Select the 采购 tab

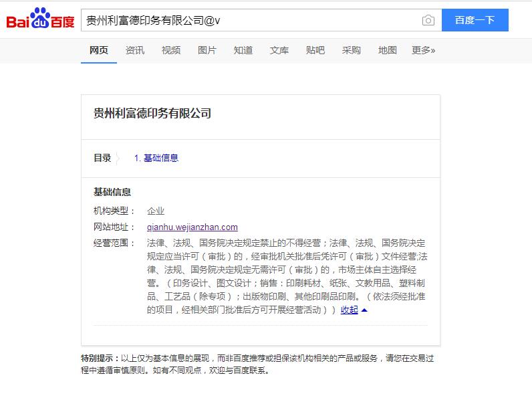point(352,50)
